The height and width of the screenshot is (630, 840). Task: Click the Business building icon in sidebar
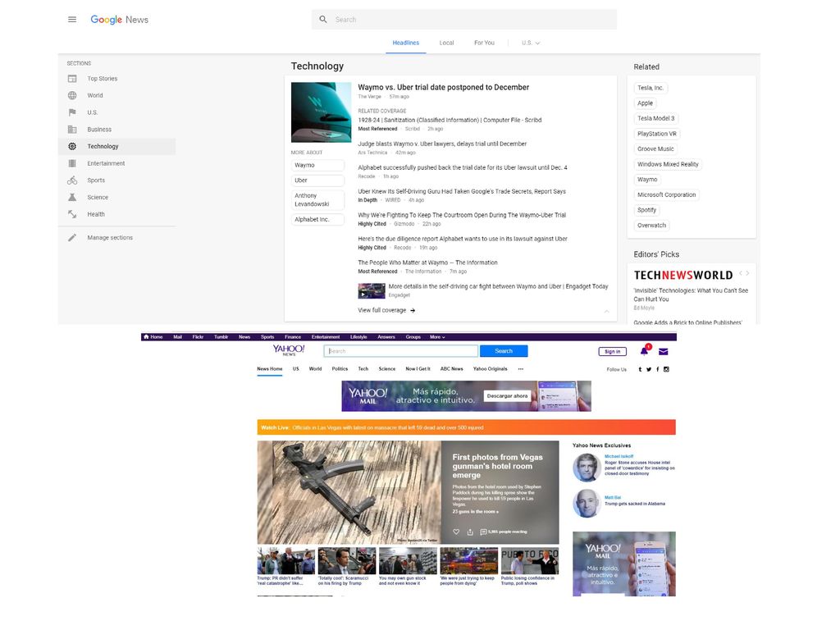[72, 129]
